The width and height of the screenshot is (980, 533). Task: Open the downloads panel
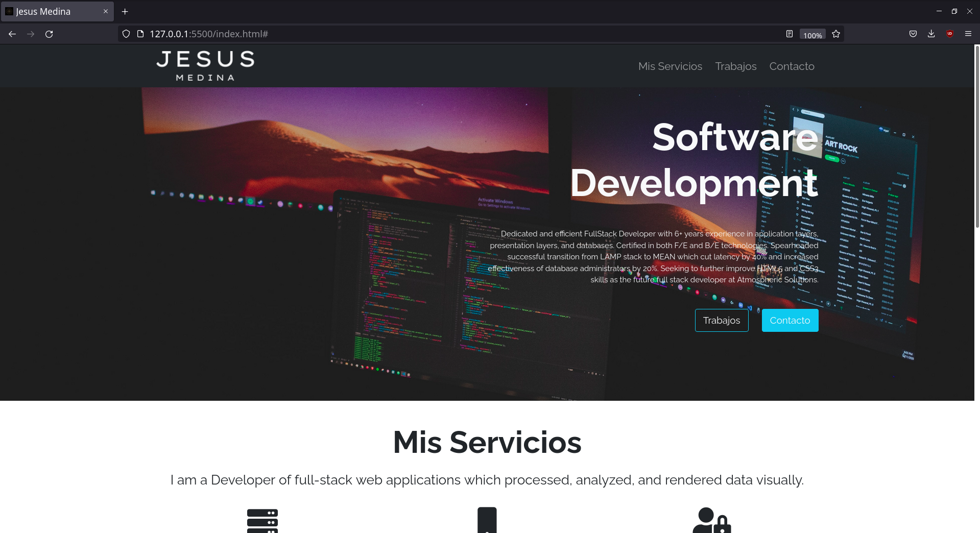tap(931, 34)
